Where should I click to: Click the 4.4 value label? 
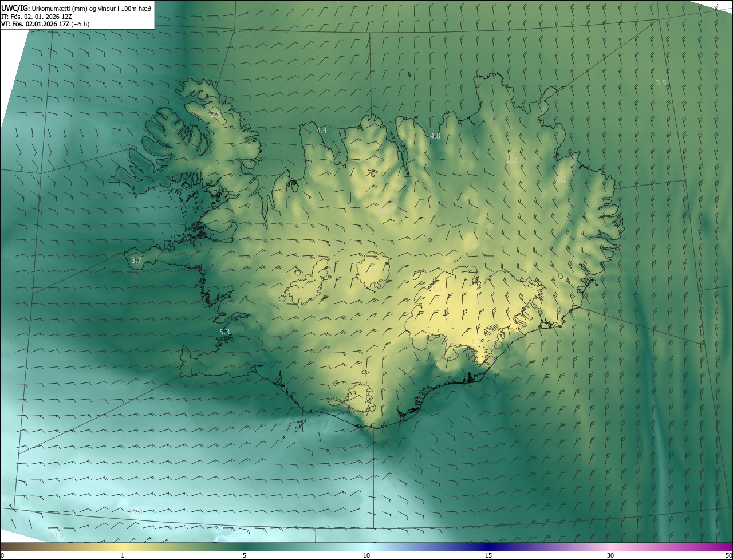pyautogui.click(x=322, y=131)
